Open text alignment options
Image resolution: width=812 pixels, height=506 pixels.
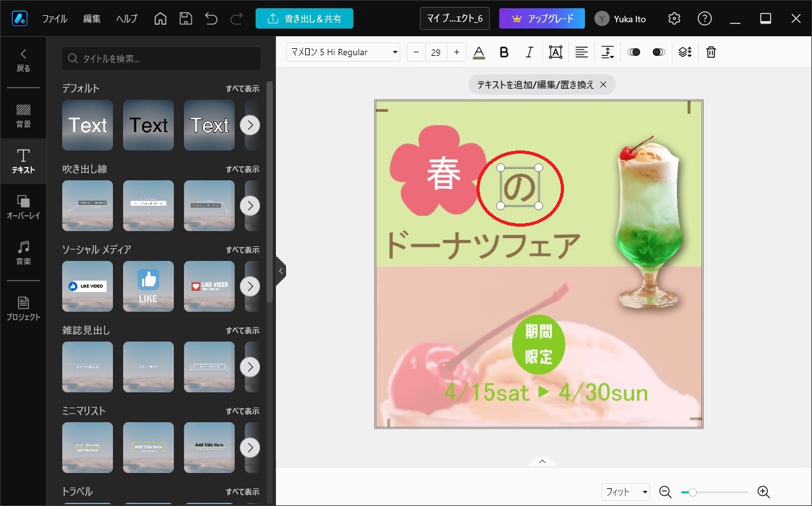(x=581, y=53)
